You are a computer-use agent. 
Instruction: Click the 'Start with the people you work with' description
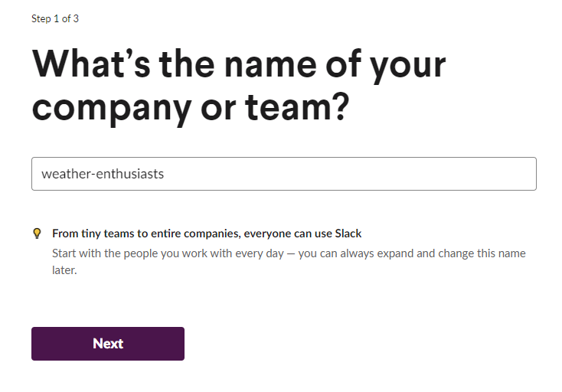tap(289, 262)
